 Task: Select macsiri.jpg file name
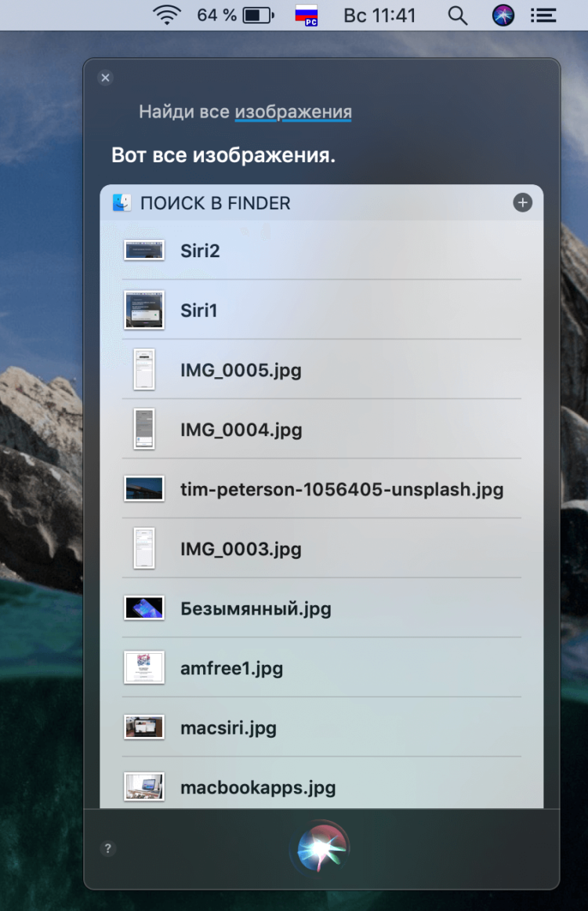(x=228, y=728)
